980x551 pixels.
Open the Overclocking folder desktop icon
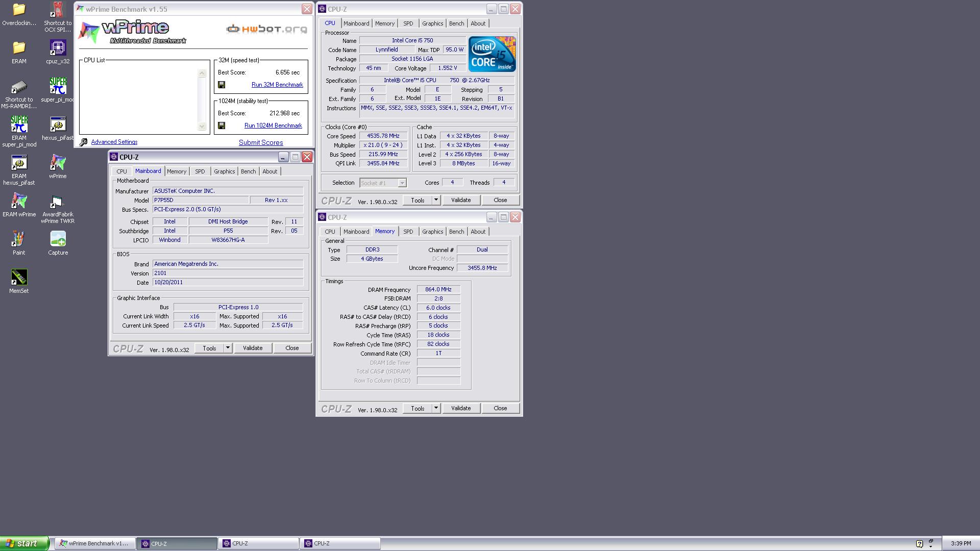(x=19, y=14)
